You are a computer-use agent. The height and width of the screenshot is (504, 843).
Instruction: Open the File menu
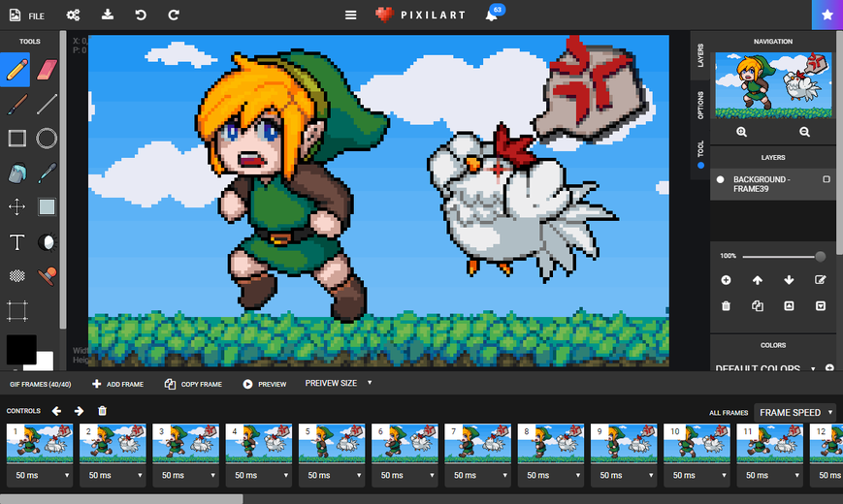tap(27, 16)
